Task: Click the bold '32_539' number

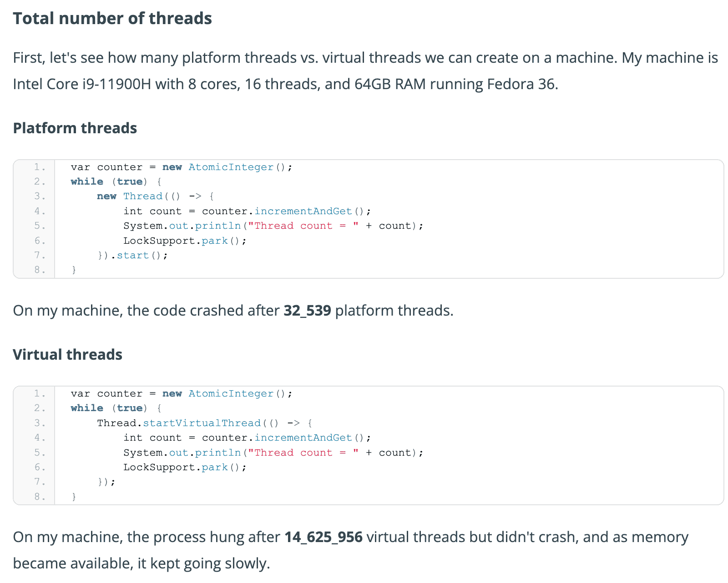Action: coord(308,311)
